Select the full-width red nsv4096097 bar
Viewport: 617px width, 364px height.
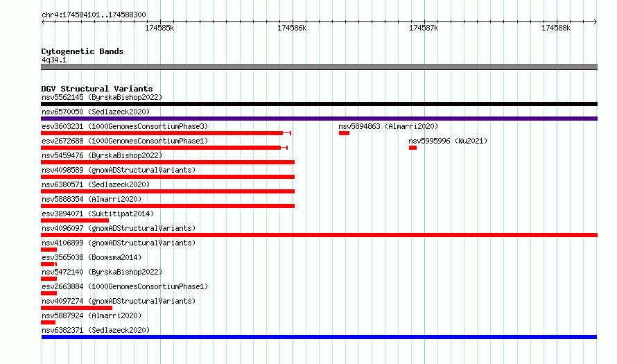coord(319,235)
